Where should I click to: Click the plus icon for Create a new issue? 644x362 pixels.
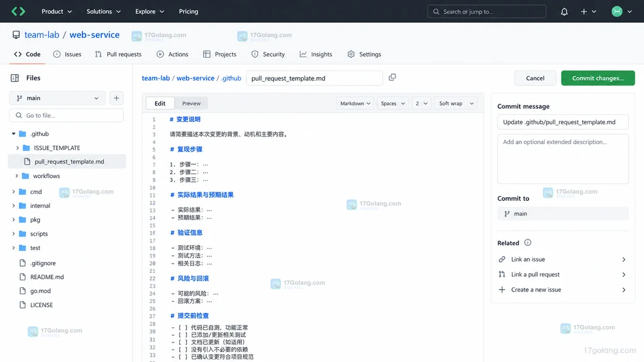pyautogui.click(x=502, y=289)
